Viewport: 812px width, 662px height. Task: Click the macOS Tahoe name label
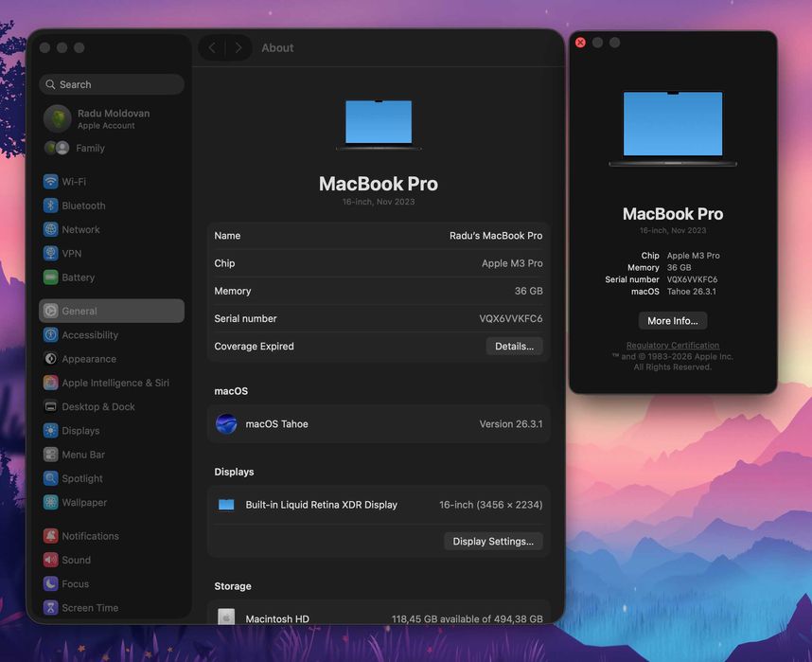tap(276, 423)
